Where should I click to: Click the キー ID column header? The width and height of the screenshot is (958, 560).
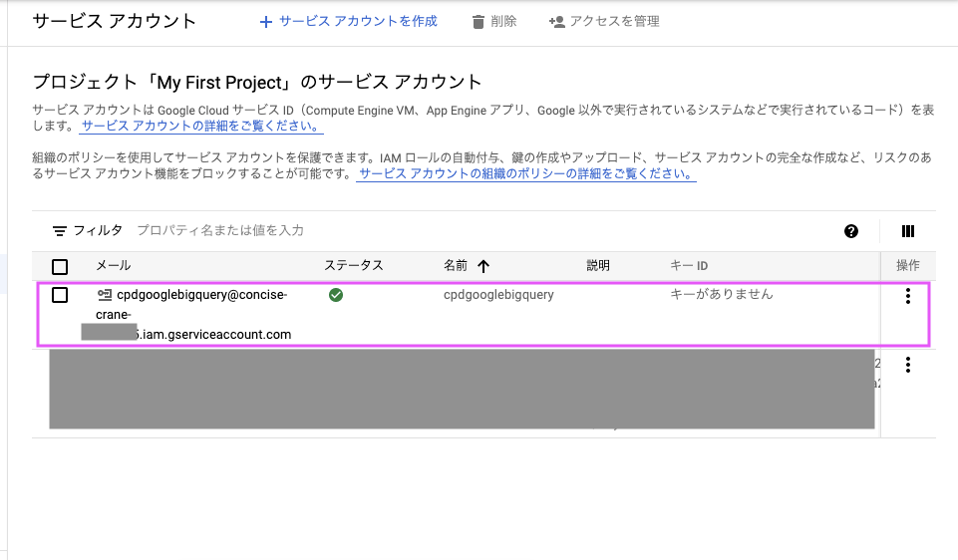tap(689, 266)
